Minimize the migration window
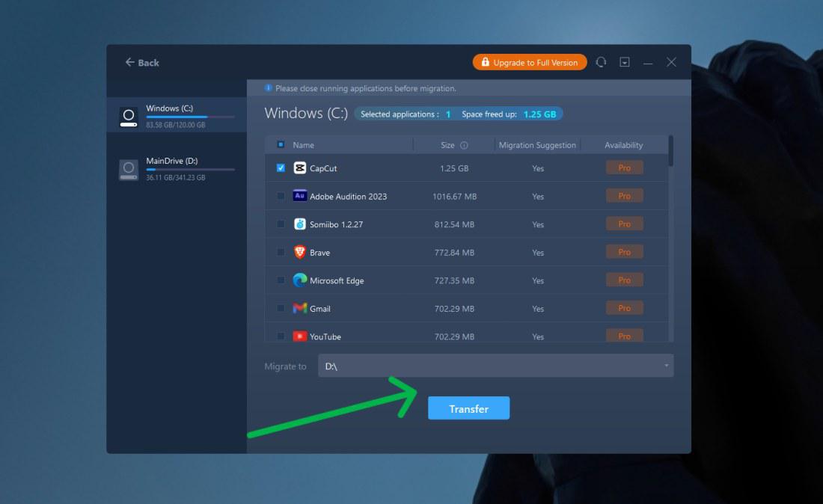 point(648,62)
